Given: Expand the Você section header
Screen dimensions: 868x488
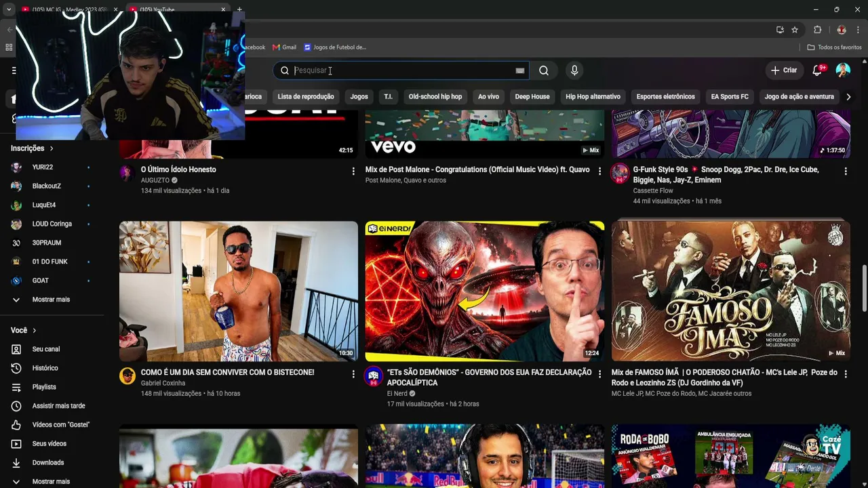Looking at the screenshot, I should (24, 330).
